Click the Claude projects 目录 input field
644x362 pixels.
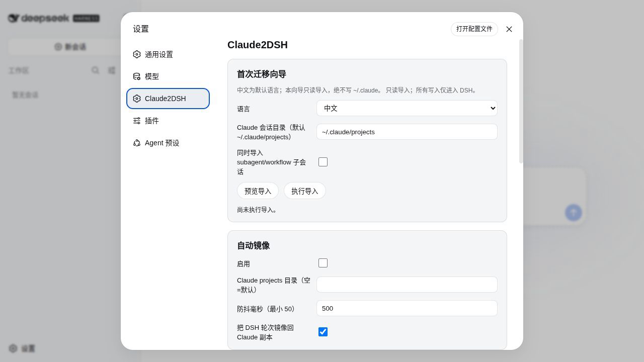pyautogui.click(x=407, y=285)
